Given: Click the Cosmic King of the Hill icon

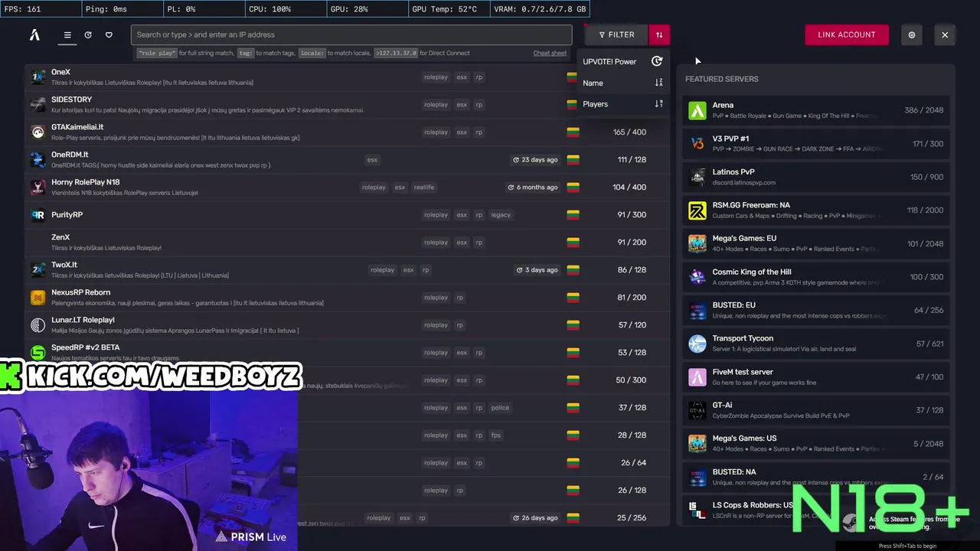Looking at the screenshot, I should pos(697,276).
